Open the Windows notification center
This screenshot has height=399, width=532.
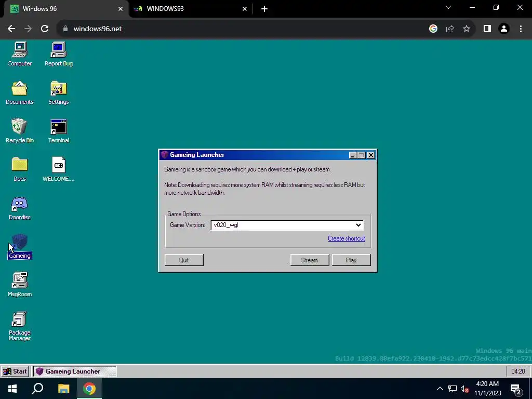516,389
